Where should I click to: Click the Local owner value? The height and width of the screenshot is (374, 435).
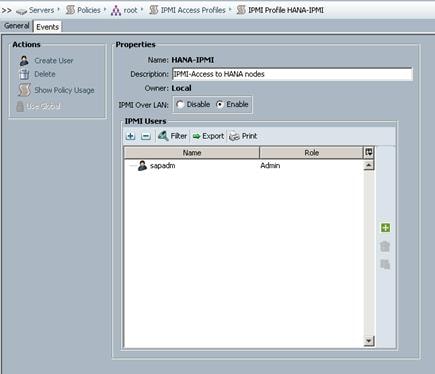(x=181, y=88)
